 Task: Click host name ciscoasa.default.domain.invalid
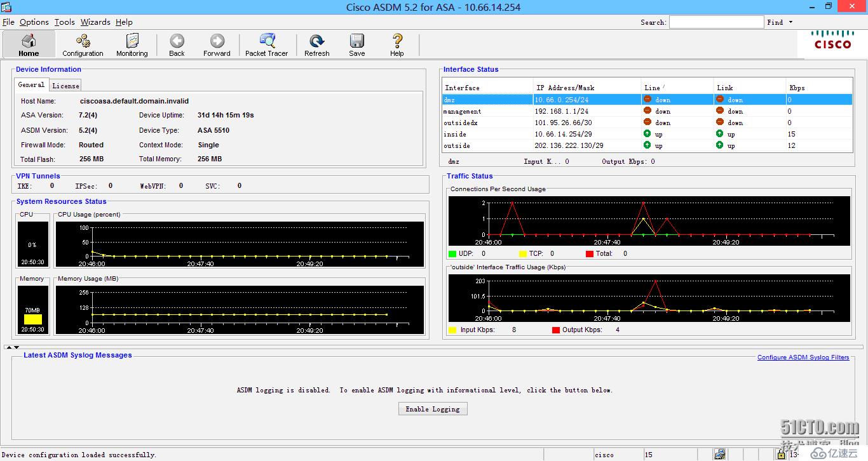coord(134,101)
